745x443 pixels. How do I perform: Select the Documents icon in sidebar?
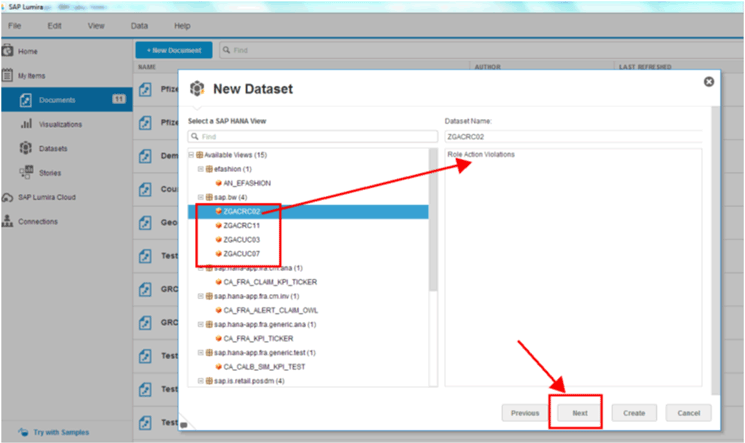click(25, 100)
